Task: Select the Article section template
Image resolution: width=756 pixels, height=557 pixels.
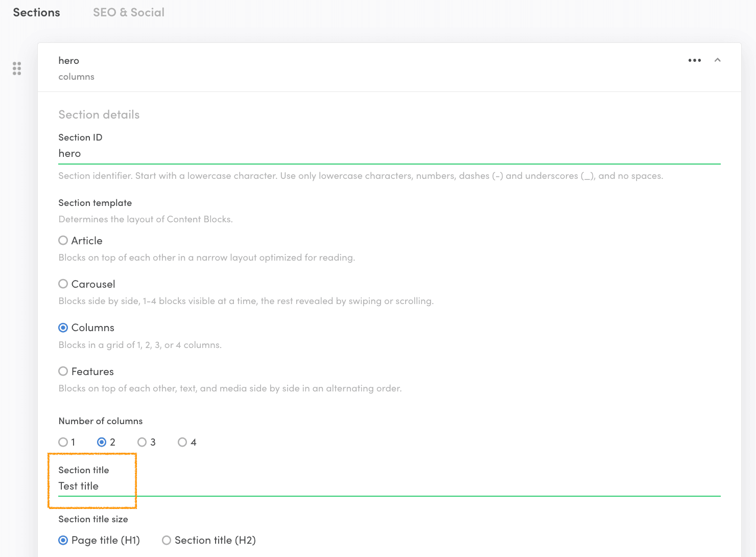Action: click(x=63, y=241)
